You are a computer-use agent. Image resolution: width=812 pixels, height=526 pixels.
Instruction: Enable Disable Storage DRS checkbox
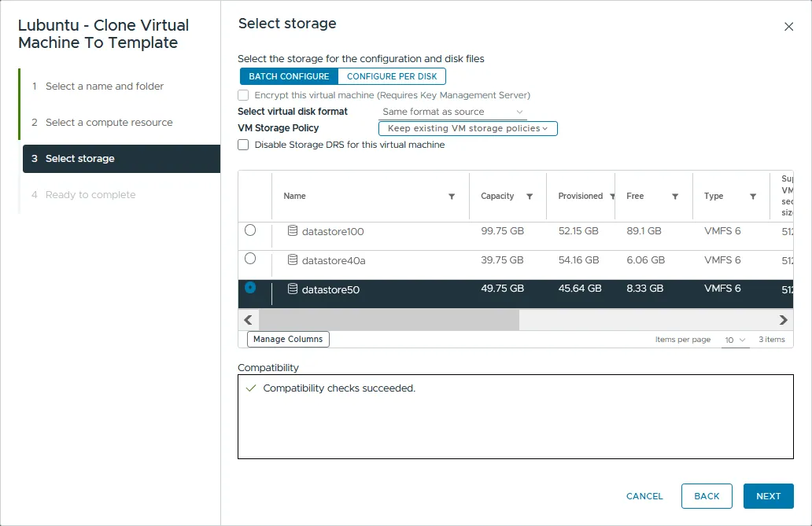click(x=243, y=145)
